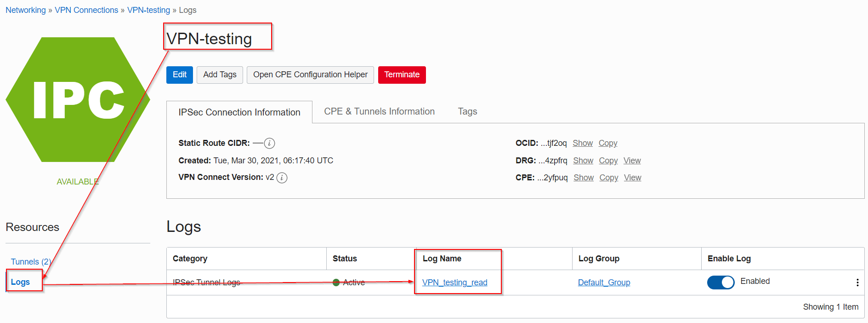The image size is (868, 323).
Task: Select Logs in the Resources list
Action: [20, 282]
